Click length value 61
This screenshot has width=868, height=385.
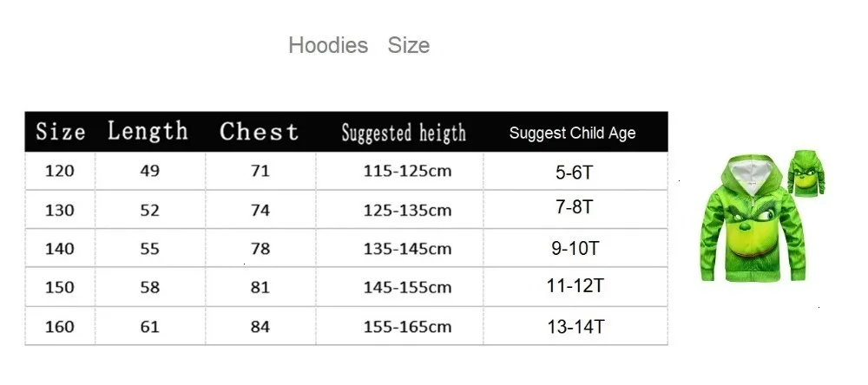(149, 327)
